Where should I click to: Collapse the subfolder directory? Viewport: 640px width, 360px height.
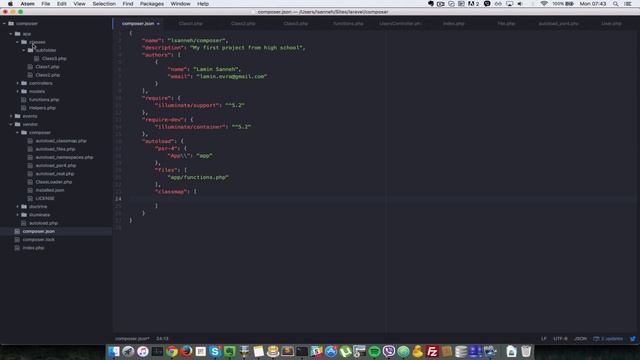(x=24, y=50)
